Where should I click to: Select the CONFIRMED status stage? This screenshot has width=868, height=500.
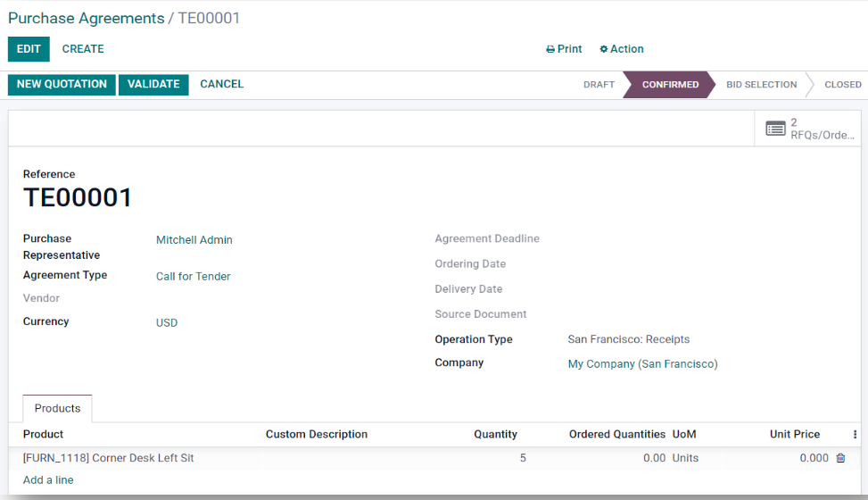coord(670,85)
